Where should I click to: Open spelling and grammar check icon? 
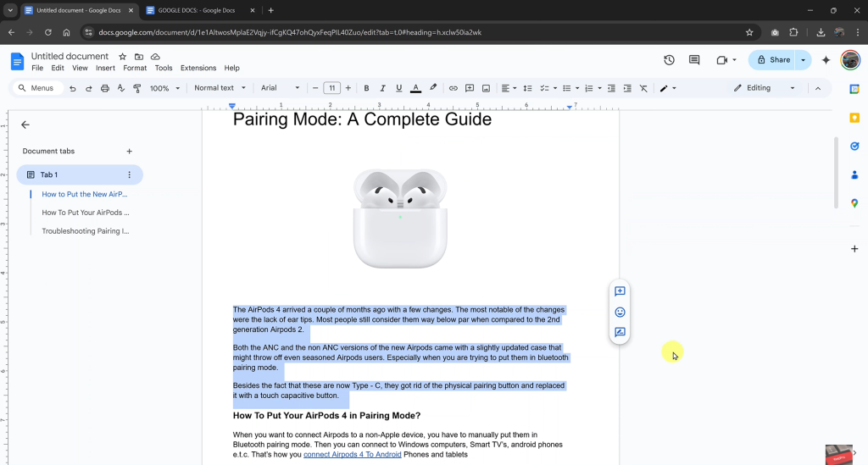[x=120, y=88]
